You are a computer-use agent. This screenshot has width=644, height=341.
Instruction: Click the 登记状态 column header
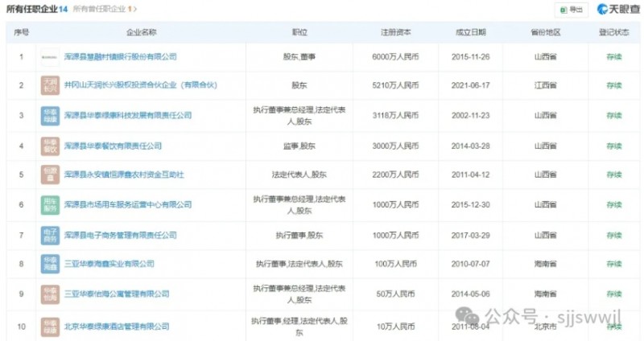(x=614, y=32)
